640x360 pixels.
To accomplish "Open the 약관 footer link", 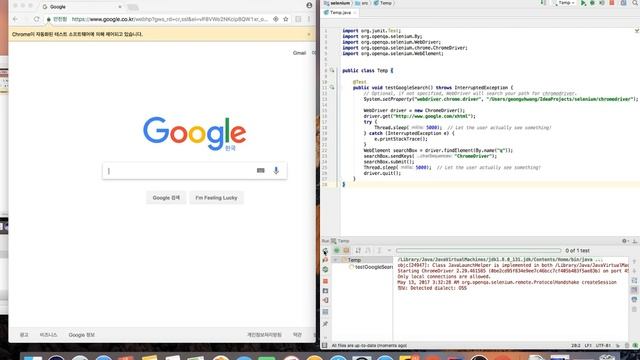I will (x=297, y=335).
